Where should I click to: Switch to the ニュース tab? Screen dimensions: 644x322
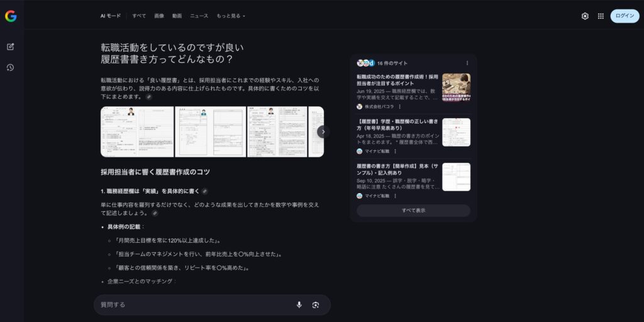point(199,16)
